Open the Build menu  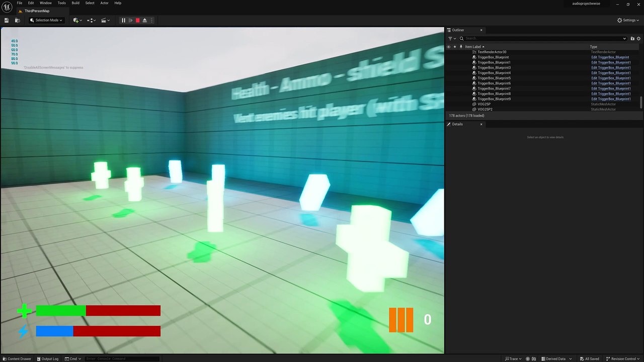tap(75, 3)
